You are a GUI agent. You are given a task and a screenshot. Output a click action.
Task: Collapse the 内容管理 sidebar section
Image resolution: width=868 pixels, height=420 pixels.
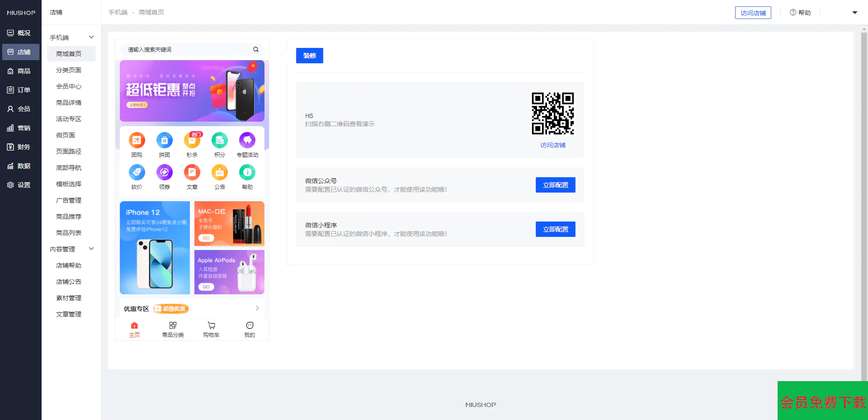coord(91,249)
